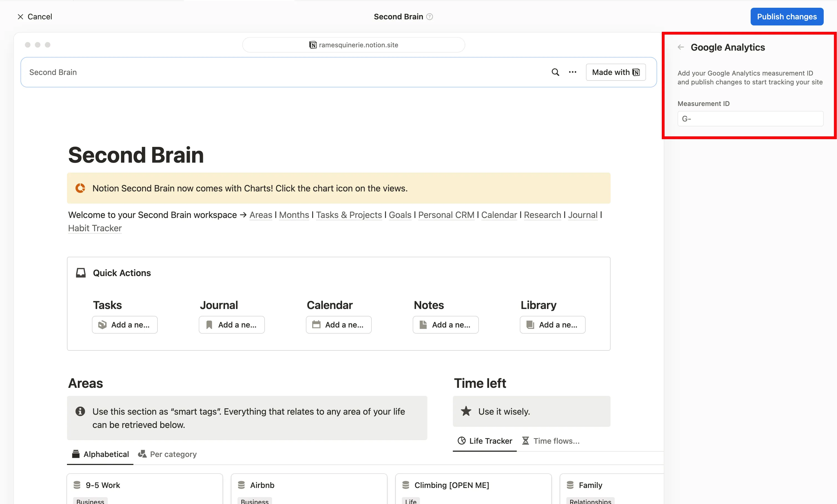Click the Made with Notion button
This screenshot has width=837, height=504.
pos(616,72)
